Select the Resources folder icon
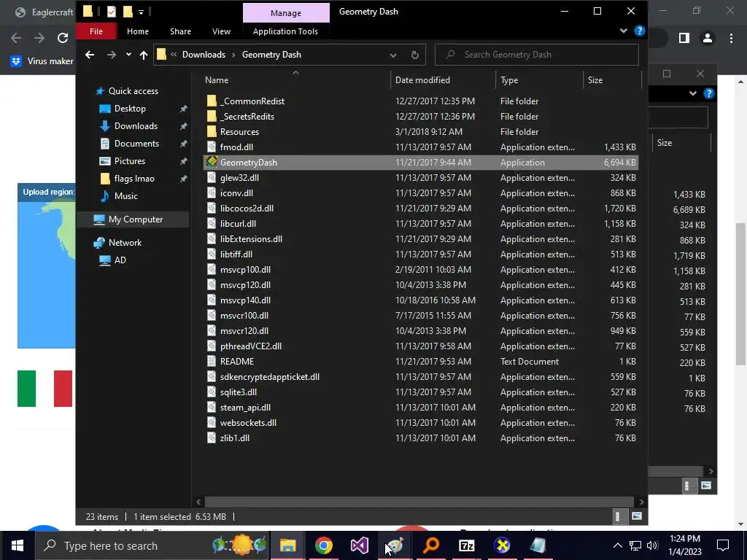Screen dimensions: 747x560 (x=212, y=131)
